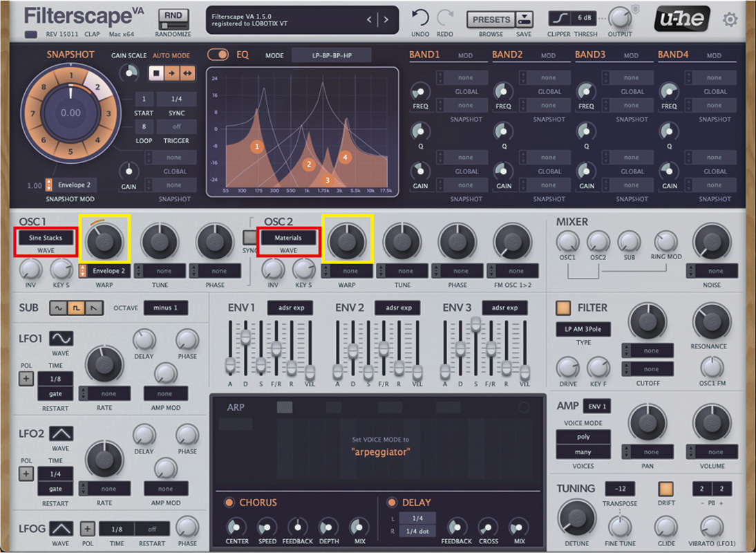This screenshot has height=553, width=756.
Task: Click the OUTPUT volume knob
Action: pos(619,19)
